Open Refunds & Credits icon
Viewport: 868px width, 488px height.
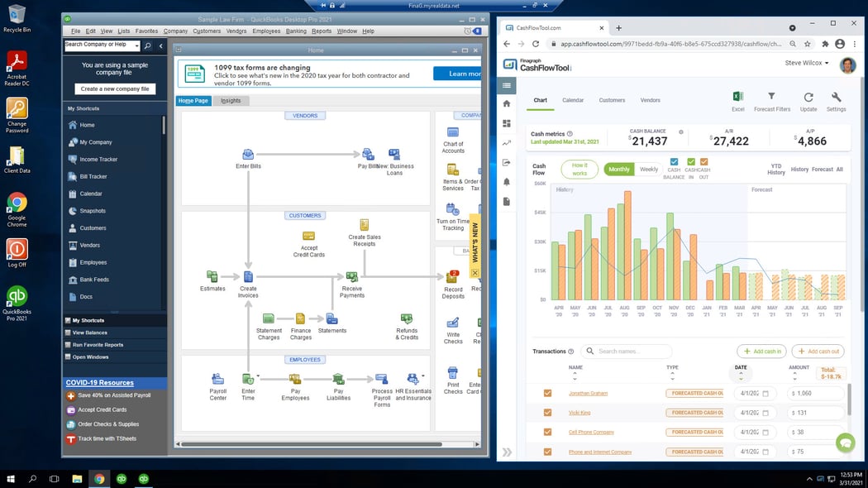(407, 318)
